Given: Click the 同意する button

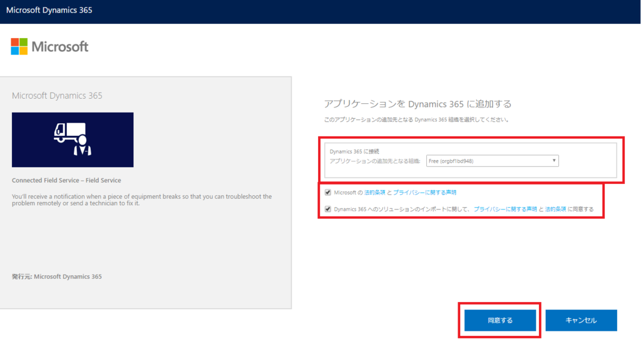Looking at the screenshot, I should (x=500, y=320).
